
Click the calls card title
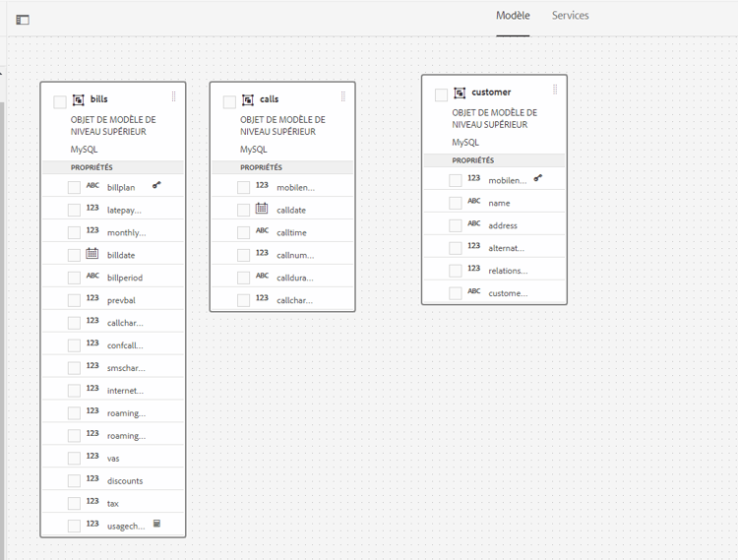coord(270,99)
